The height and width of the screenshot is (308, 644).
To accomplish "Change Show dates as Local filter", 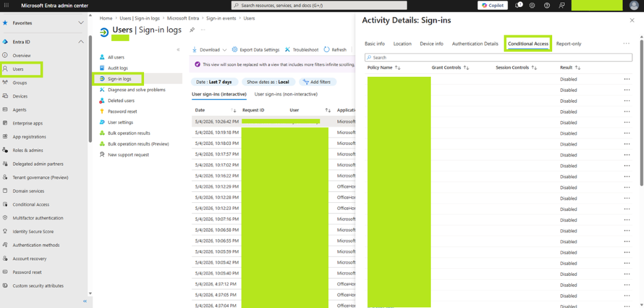I will (x=268, y=82).
